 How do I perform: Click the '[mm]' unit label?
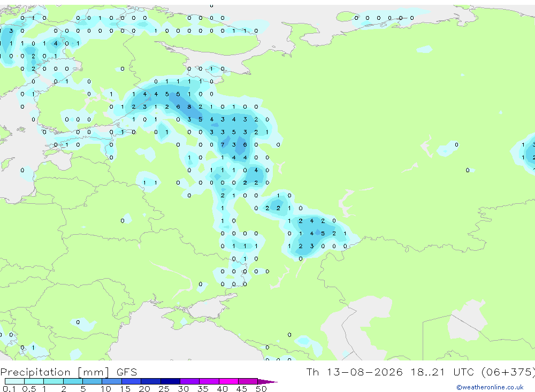coord(93,372)
